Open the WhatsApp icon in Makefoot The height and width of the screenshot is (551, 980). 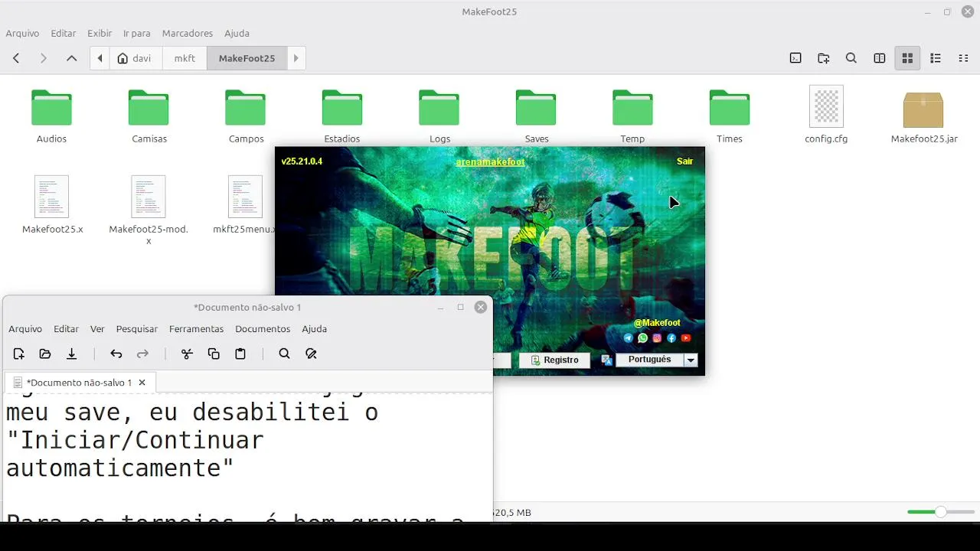[x=643, y=337]
